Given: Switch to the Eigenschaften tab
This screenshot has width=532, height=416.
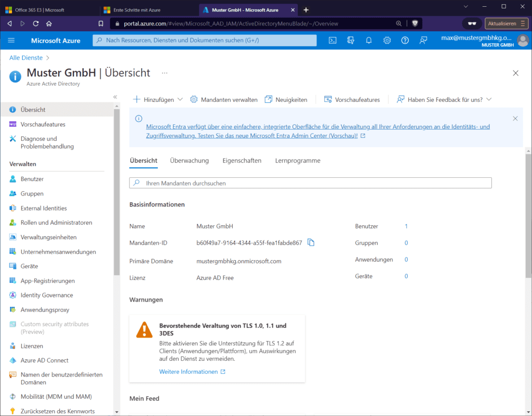Looking at the screenshot, I should click(x=242, y=161).
